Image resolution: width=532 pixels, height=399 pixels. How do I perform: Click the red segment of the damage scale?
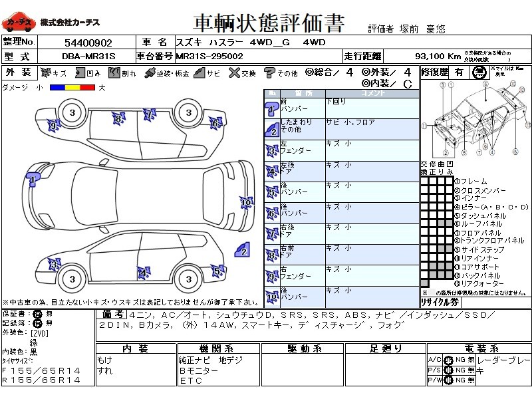point(87,88)
